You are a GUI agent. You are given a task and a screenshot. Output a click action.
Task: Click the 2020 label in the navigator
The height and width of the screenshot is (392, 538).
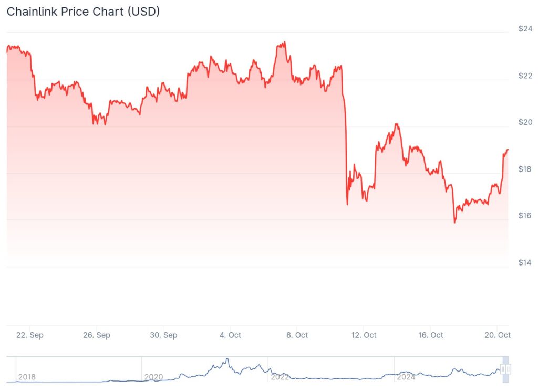(152, 377)
